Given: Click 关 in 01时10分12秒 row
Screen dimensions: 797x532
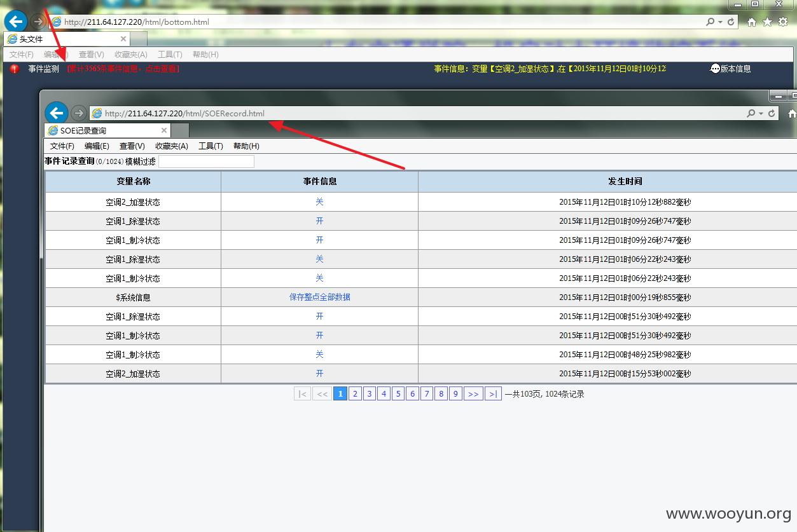Looking at the screenshot, I should click(x=320, y=202).
